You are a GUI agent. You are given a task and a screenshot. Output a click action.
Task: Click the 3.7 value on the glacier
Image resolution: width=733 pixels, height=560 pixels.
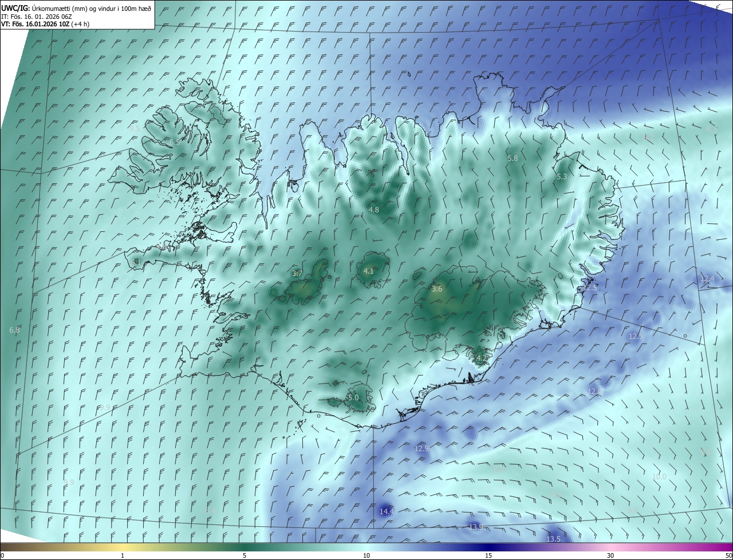pyautogui.click(x=297, y=274)
